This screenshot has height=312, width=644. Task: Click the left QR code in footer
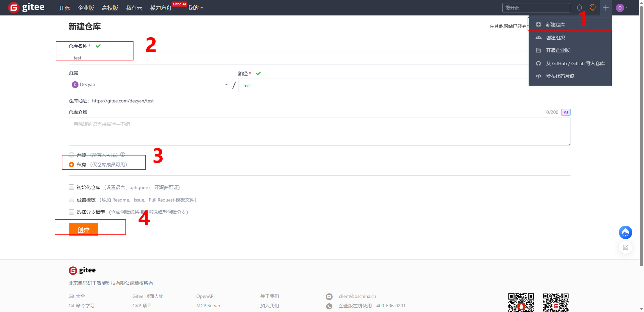(521, 303)
